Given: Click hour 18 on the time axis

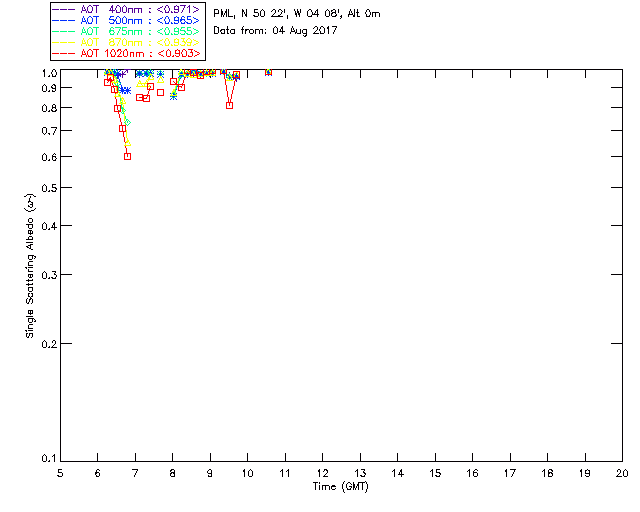Looking at the screenshot, I should [548, 473].
